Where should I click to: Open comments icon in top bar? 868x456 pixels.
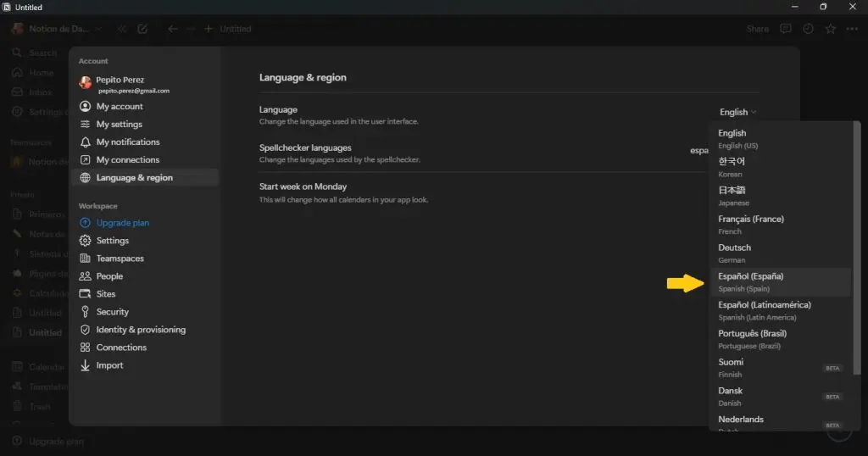point(786,29)
